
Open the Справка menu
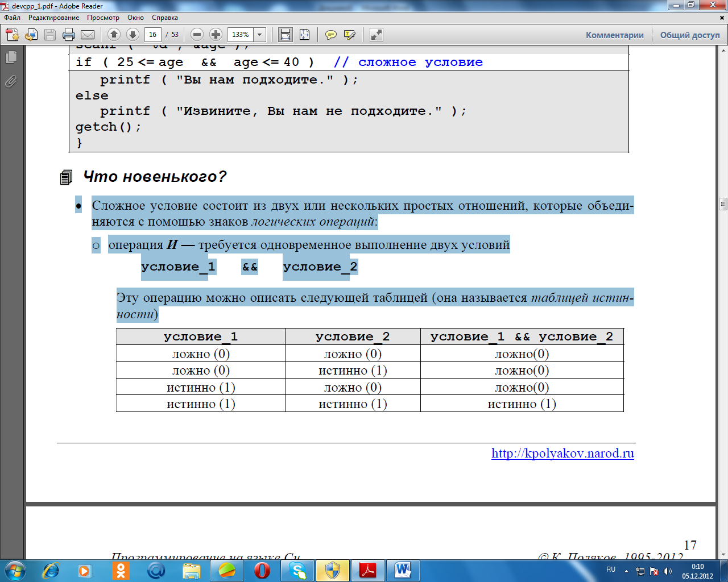pyautogui.click(x=165, y=18)
